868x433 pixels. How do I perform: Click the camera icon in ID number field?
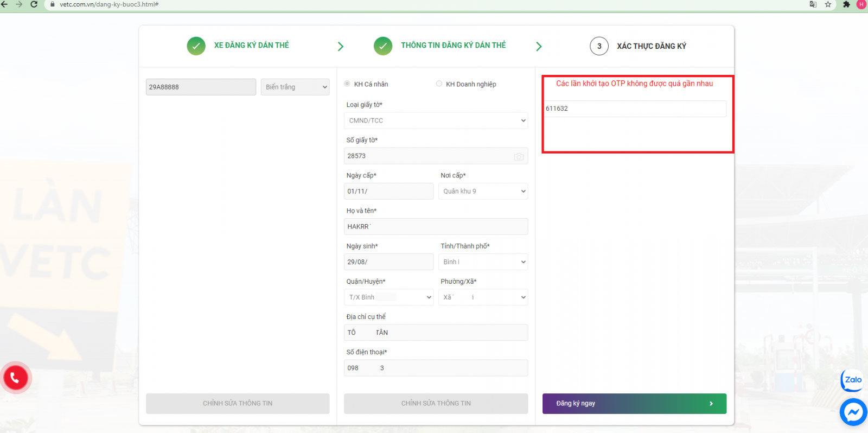[519, 156]
